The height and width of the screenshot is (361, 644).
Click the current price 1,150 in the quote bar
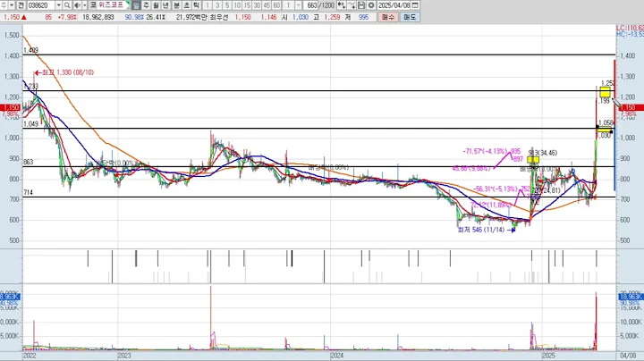(x=12, y=17)
